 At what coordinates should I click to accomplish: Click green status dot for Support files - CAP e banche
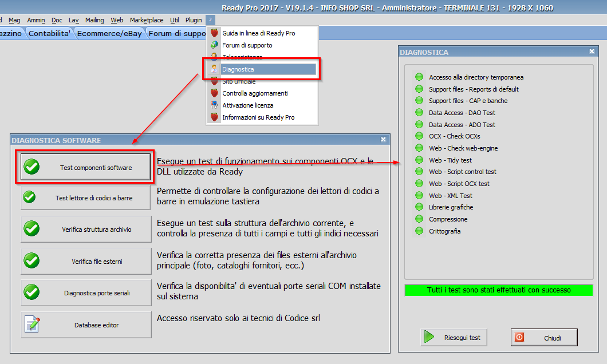[419, 100]
